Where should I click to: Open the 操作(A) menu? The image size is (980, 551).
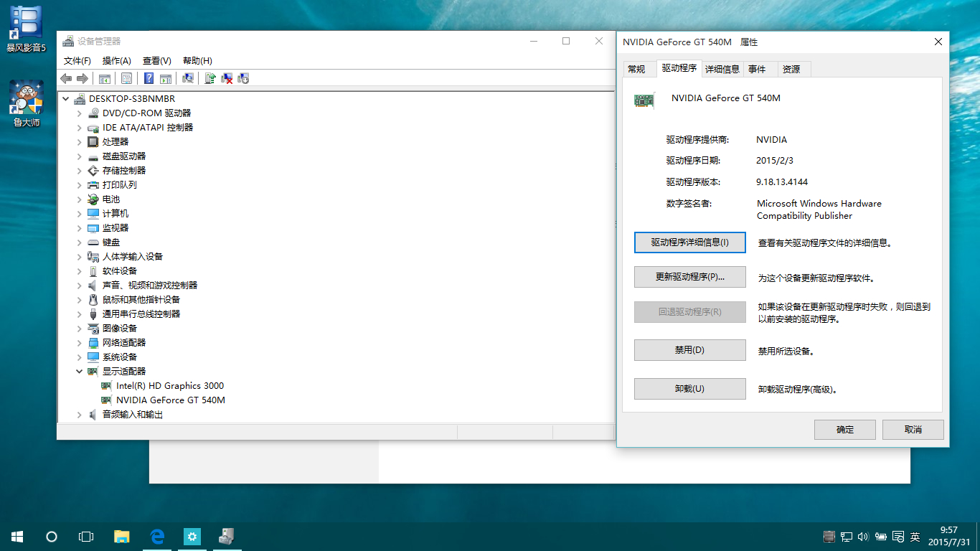116,60
